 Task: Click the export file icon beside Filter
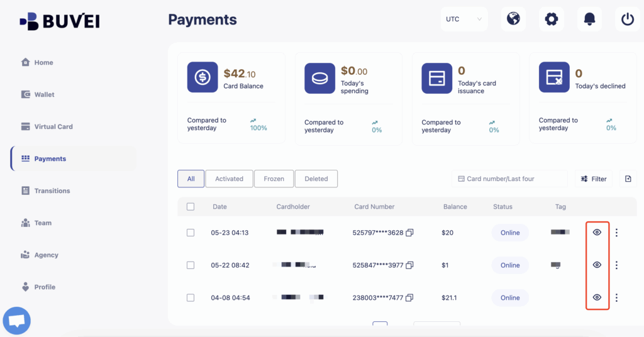pyautogui.click(x=628, y=179)
